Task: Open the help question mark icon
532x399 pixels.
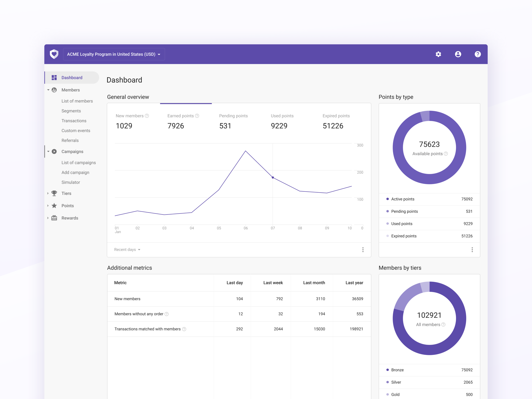Action: [x=478, y=54]
